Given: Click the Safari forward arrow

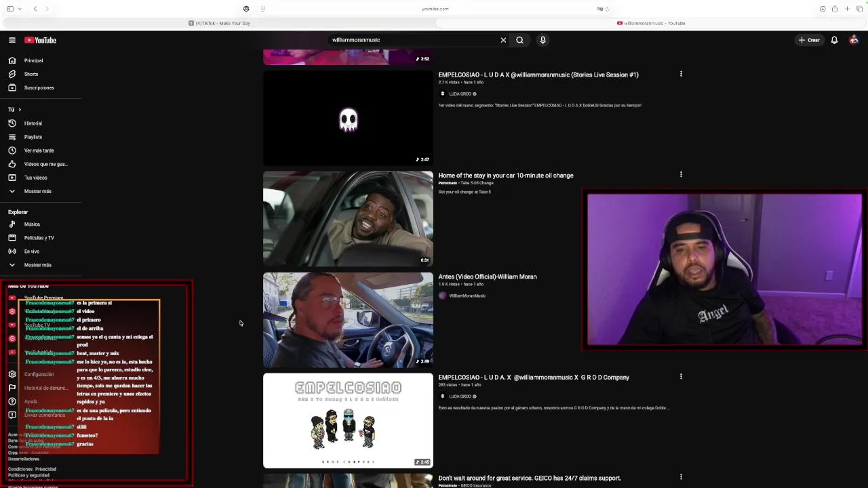Looking at the screenshot, I should pyautogui.click(x=47, y=9).
